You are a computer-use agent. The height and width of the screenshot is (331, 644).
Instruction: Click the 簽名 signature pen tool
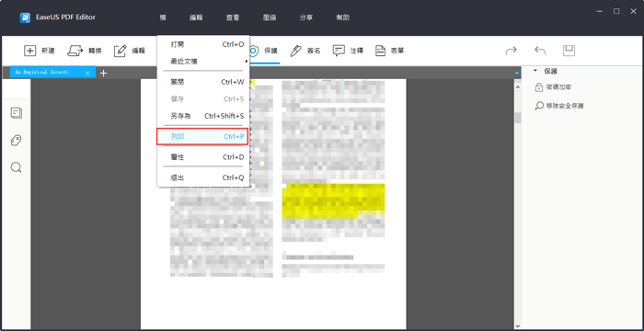tap(305, 51)
